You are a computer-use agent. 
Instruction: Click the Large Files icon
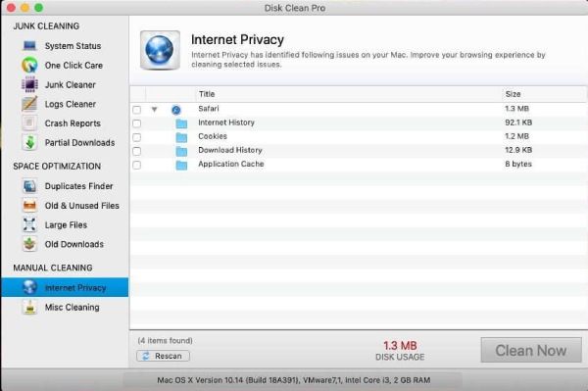tap(29, 225)
